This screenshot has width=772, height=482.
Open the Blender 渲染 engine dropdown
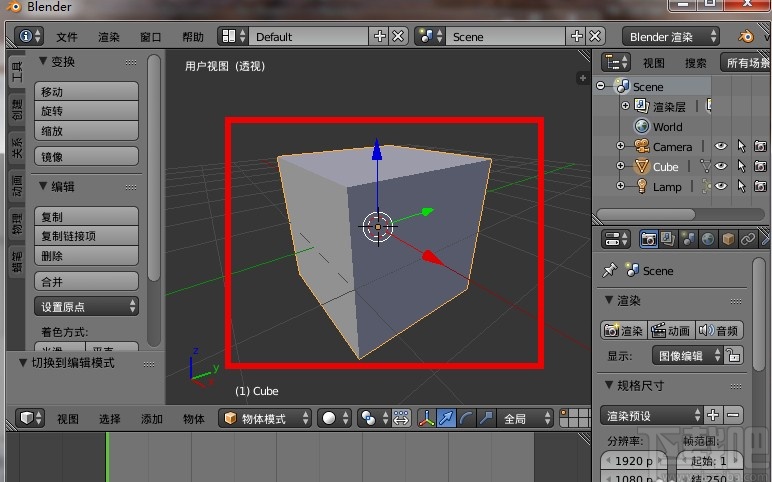click(671, 37)
